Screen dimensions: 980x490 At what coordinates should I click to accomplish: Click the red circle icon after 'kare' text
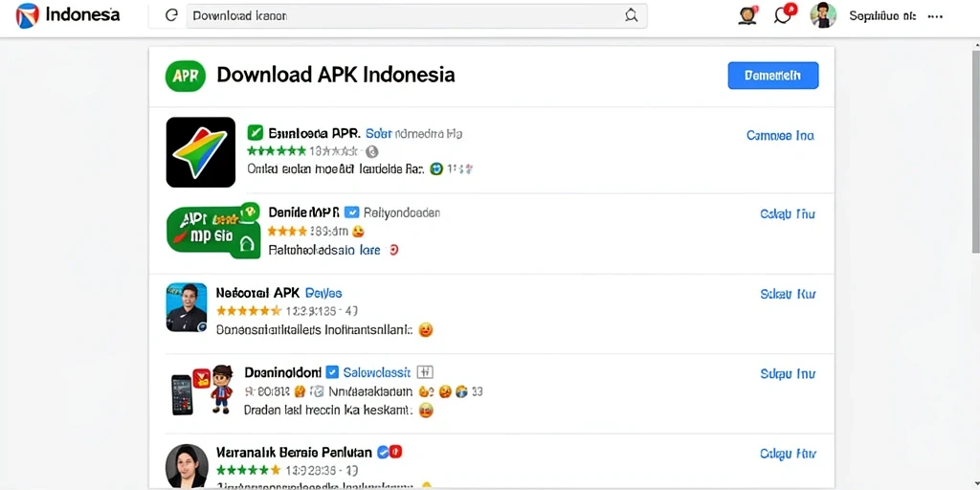pos(393,250)
